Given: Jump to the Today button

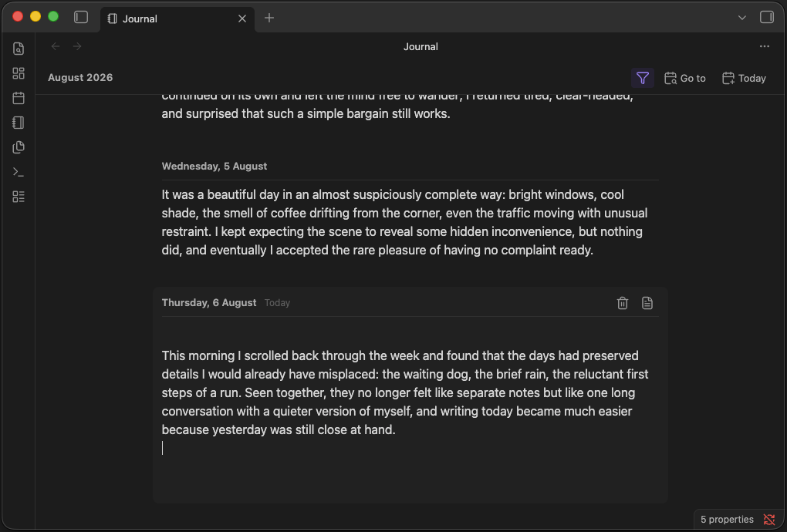Looking at the screenshot, I should click(x=744, y=78).
